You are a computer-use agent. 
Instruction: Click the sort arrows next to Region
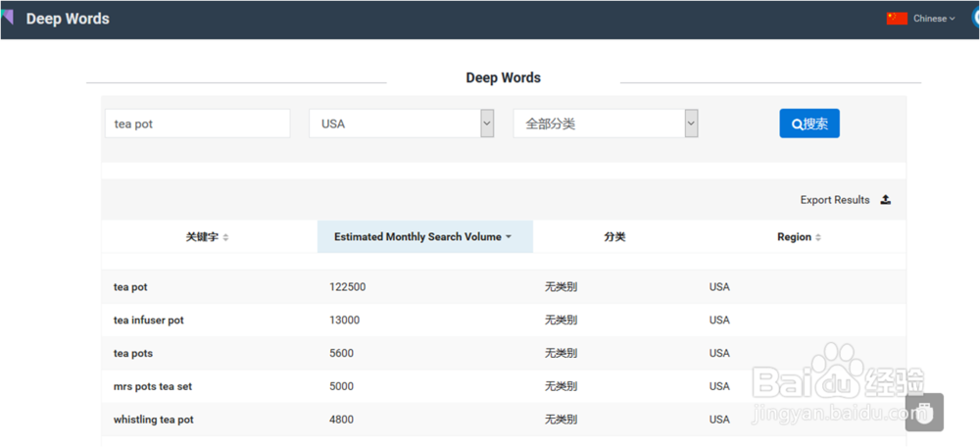pos(818,237)
